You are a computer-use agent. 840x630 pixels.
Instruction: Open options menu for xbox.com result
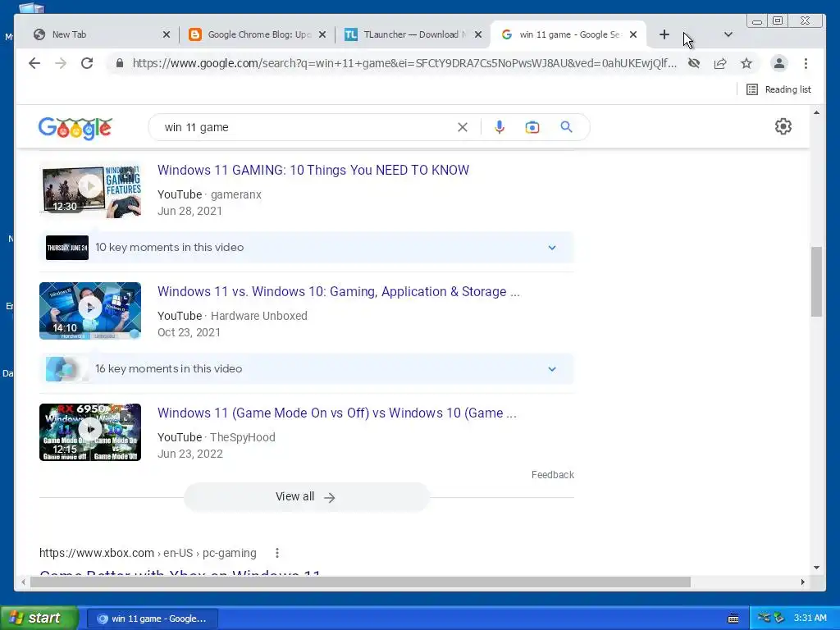click(x=277, y=553)
